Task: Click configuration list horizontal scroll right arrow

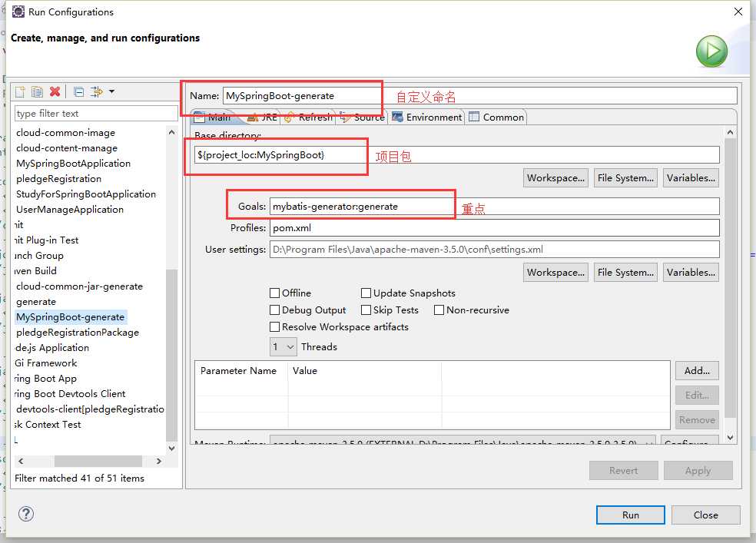Action: coord(158,461)
